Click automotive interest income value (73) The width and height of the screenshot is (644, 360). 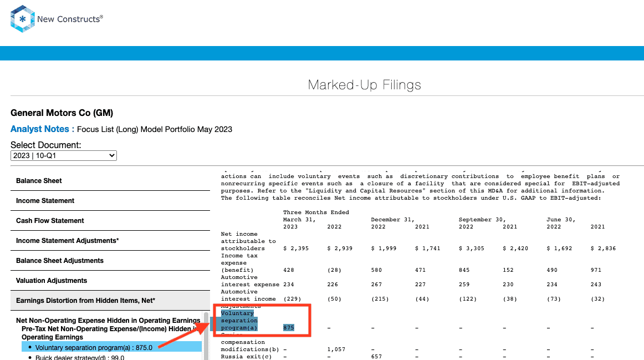pyautogui.click(x=554, y=299)
